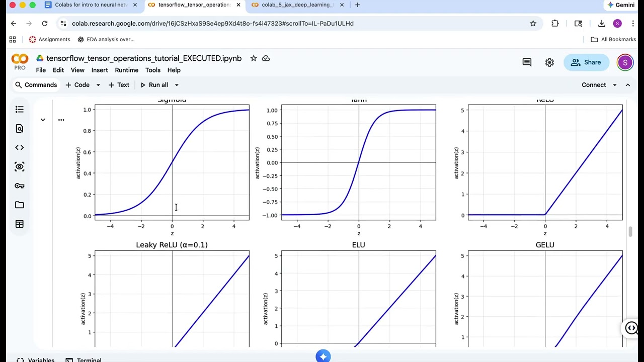The width and height of the screenshot is (644, 362).
Task: Open the Edit menu
Action: click(x=58, y=70)
